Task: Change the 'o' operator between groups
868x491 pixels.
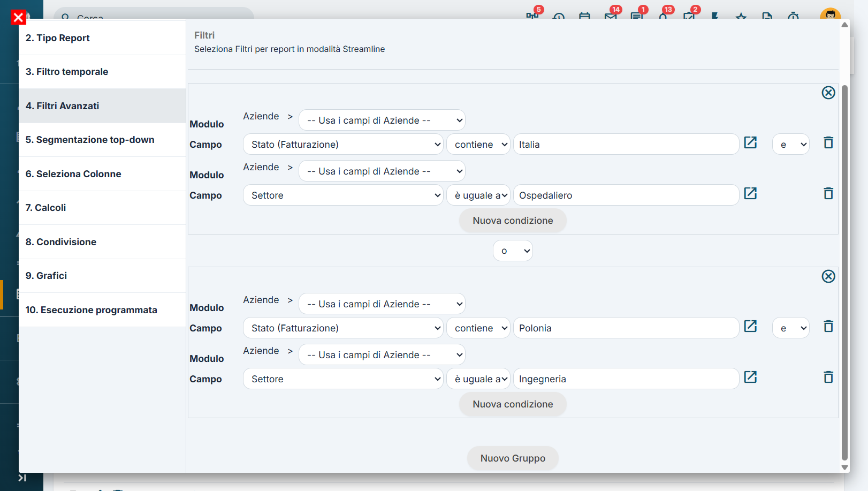Action: tap(513, 251)
